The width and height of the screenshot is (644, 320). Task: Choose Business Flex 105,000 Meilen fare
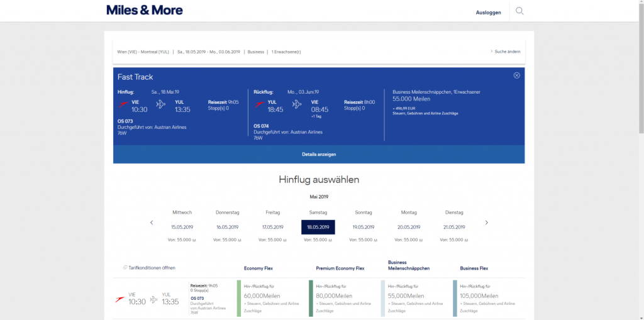click(487, 299)
